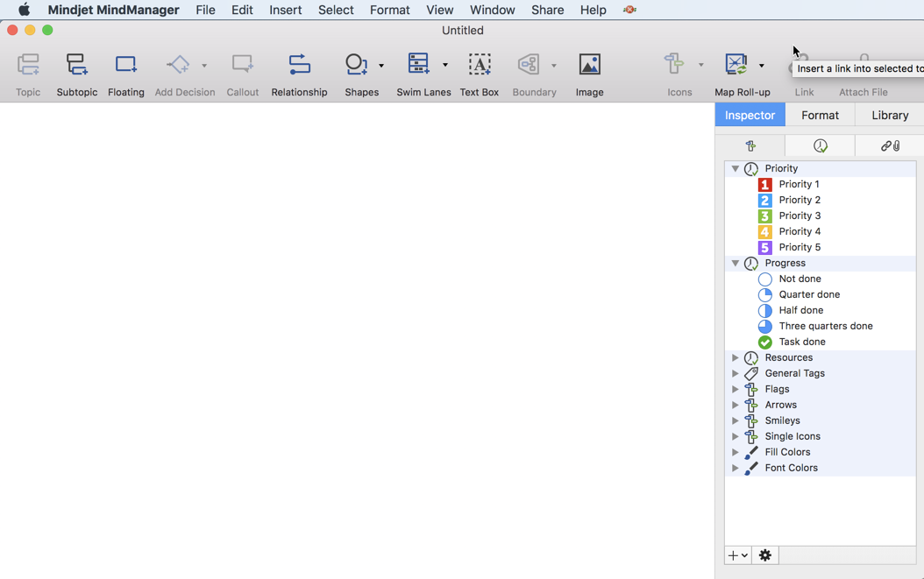Open the Add Decision dropdown arrow
This screenshot has width=924, height=579.
(x=204, y=66)
